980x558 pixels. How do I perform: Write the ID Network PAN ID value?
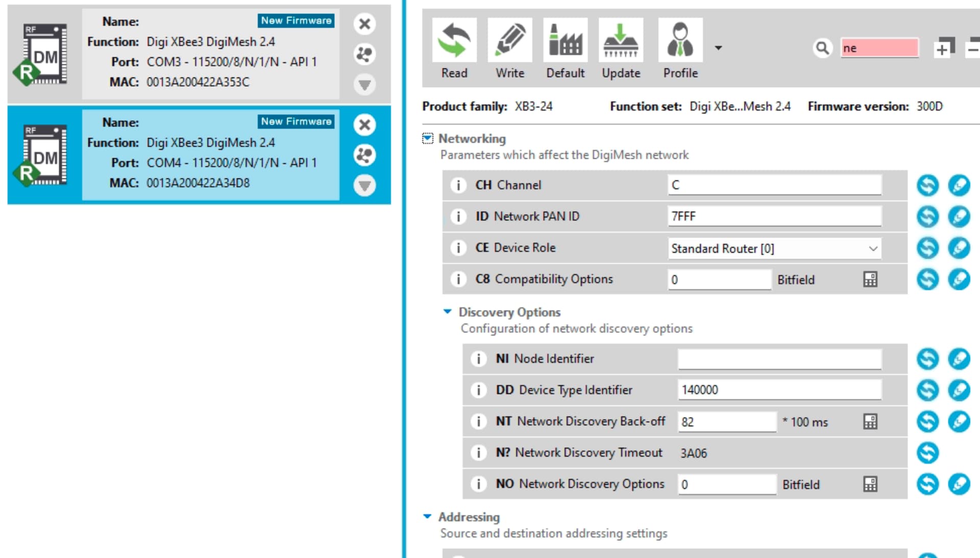click(959, 216)
